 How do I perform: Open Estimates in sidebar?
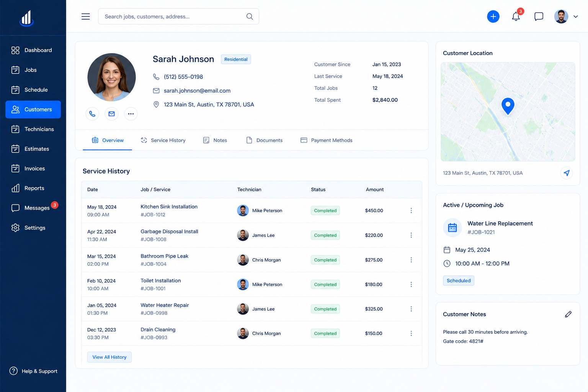point(33,149)
